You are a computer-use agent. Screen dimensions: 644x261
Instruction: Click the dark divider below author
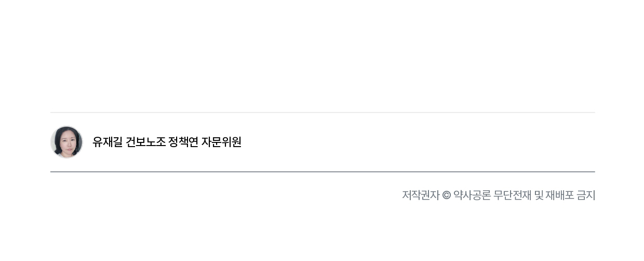322,172
